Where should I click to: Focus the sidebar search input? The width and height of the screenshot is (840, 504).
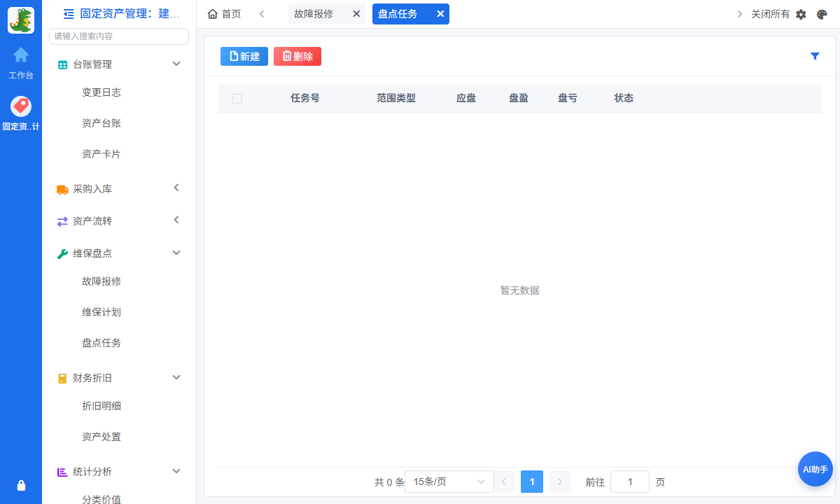pyautogui.click(x=119, y=36)
